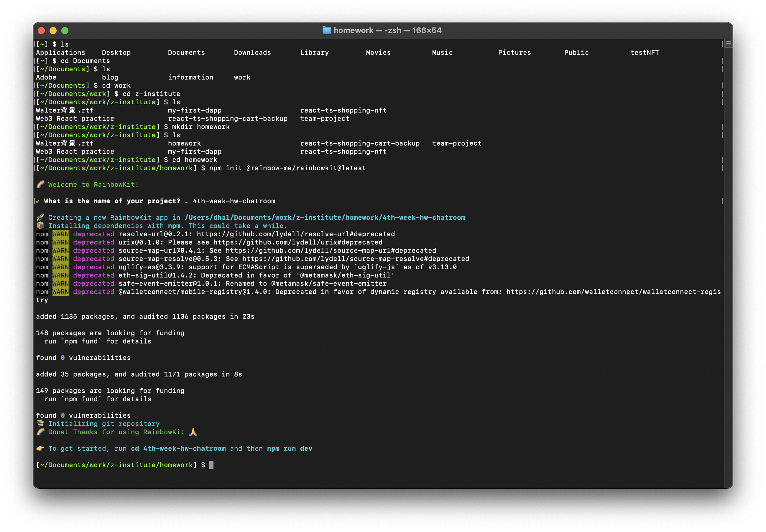Open the lydell/resolve-url GitHub link
Viewport: 766px width, 532px height.
coord(296,234)
